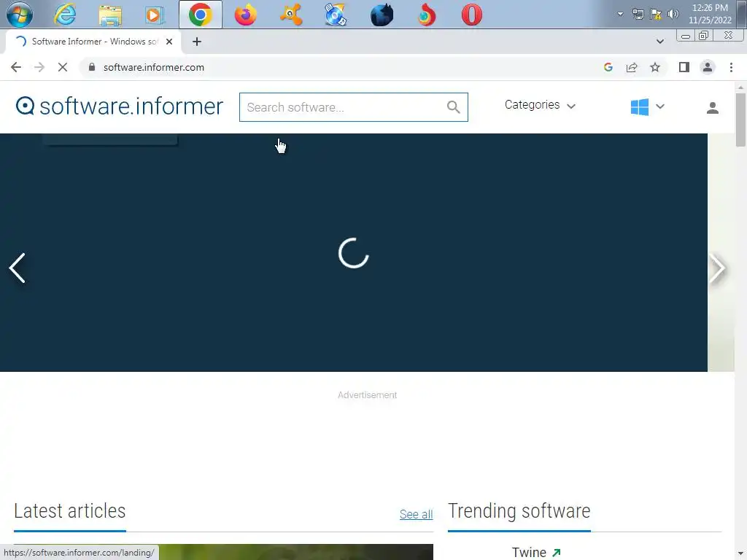Screen dimensions: 747x560
Task: Open Action Center flag tray icon
Action: (656, 14)
